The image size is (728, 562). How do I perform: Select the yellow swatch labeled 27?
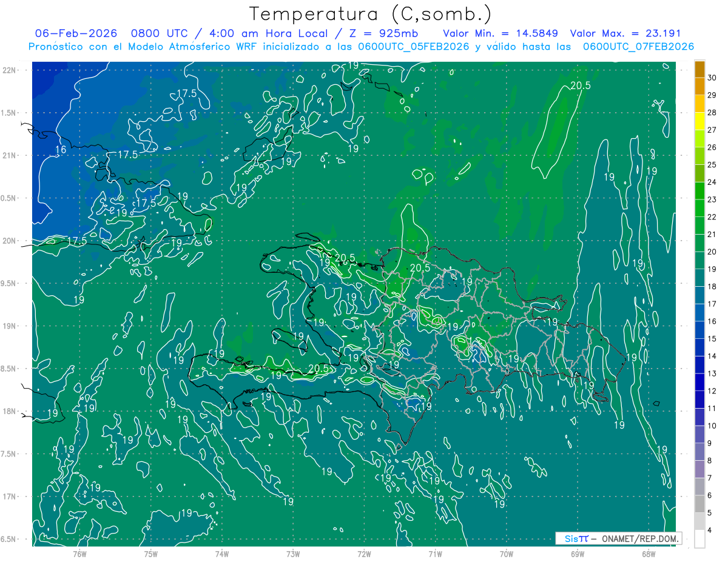click(x=699, y=121)
